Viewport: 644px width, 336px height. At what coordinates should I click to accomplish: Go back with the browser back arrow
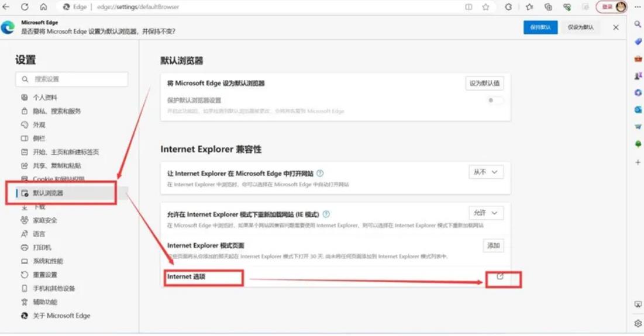tap(6, 7)
